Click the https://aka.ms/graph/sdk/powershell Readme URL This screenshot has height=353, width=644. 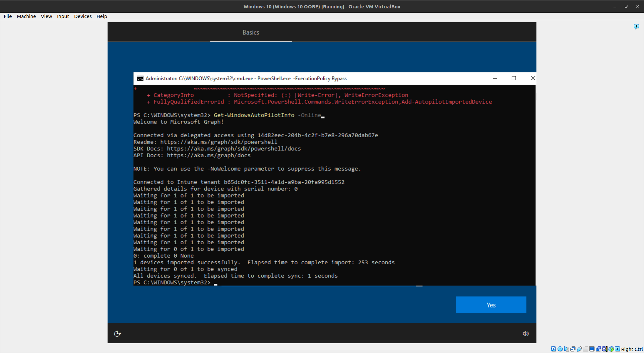219,142
